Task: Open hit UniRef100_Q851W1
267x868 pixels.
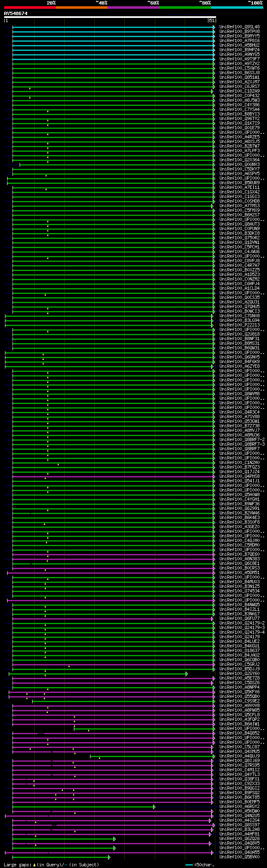Action: click(239, 78)
